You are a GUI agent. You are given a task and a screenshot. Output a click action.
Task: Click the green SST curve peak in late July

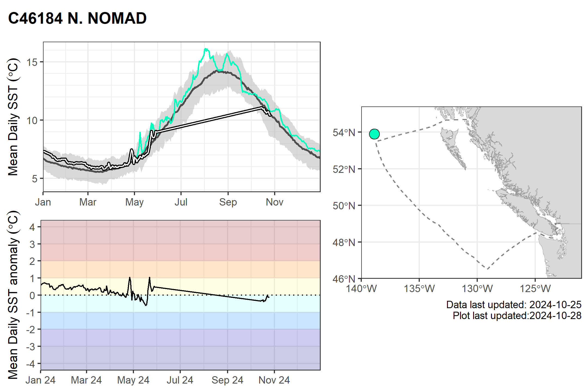point(206,49)
